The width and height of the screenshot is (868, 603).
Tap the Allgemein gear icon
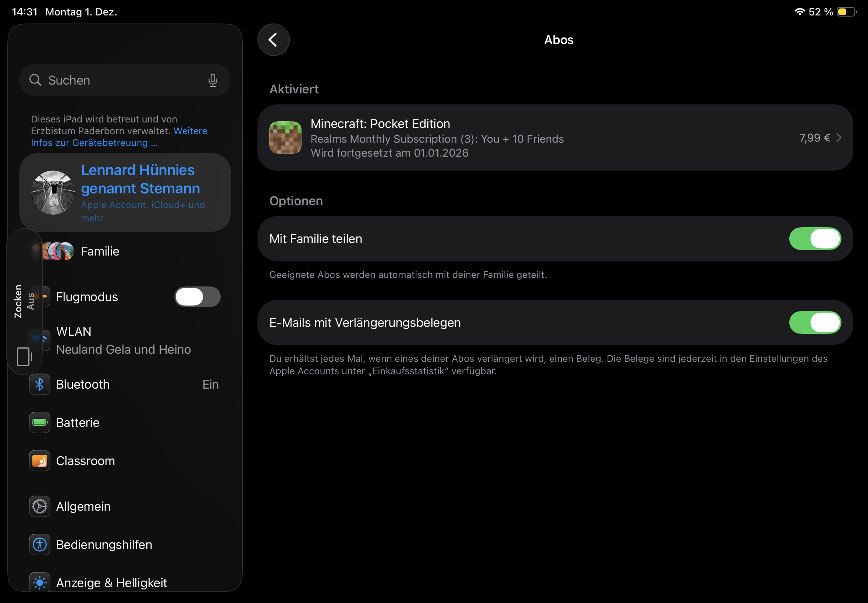(40, 506)
